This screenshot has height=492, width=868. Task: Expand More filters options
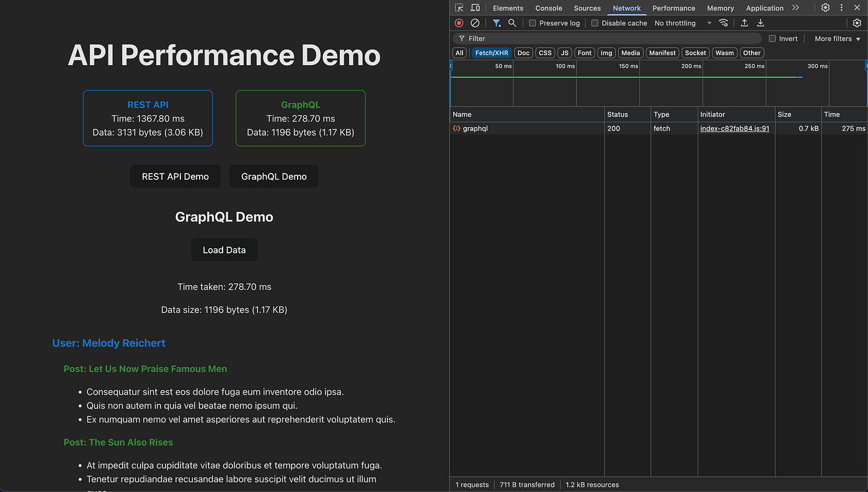coord(836,38)
